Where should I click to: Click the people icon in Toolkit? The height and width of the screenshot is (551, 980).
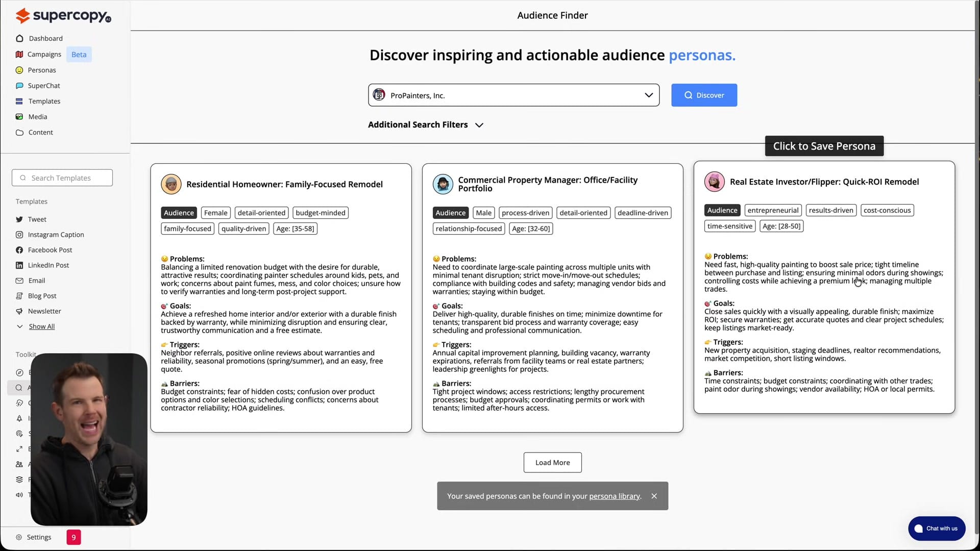click(19, 464)
